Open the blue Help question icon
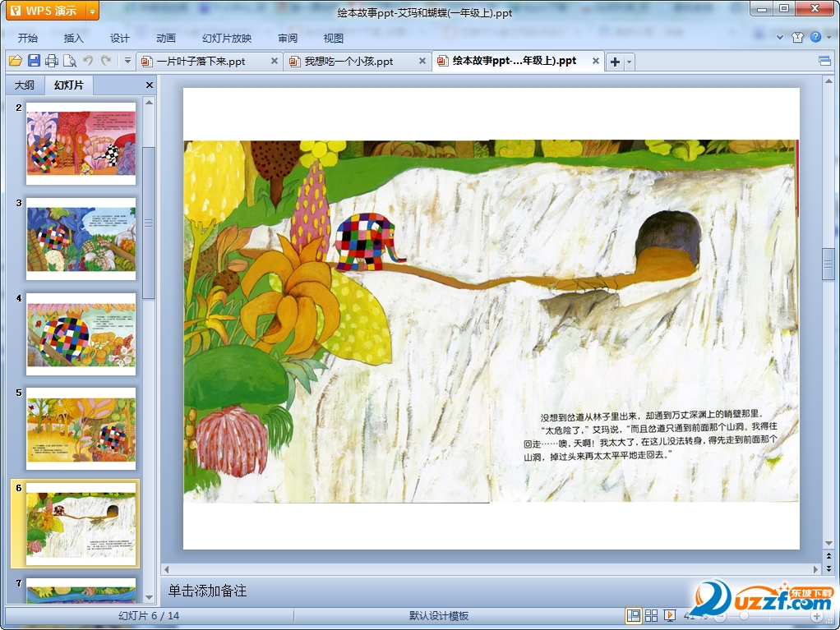Screen dimensions: 840x630 click(x=815, y=37)
